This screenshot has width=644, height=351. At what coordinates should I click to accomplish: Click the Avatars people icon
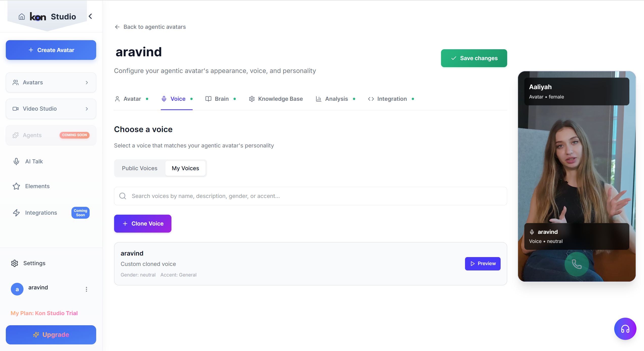pos(16,82)
